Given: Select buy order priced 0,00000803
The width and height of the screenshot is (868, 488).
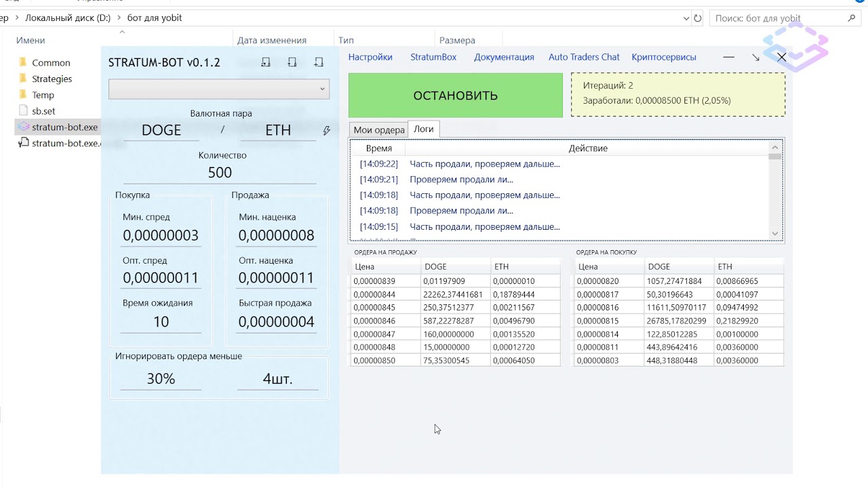Looking at the screenshot, I should click(x=679, y=361).
